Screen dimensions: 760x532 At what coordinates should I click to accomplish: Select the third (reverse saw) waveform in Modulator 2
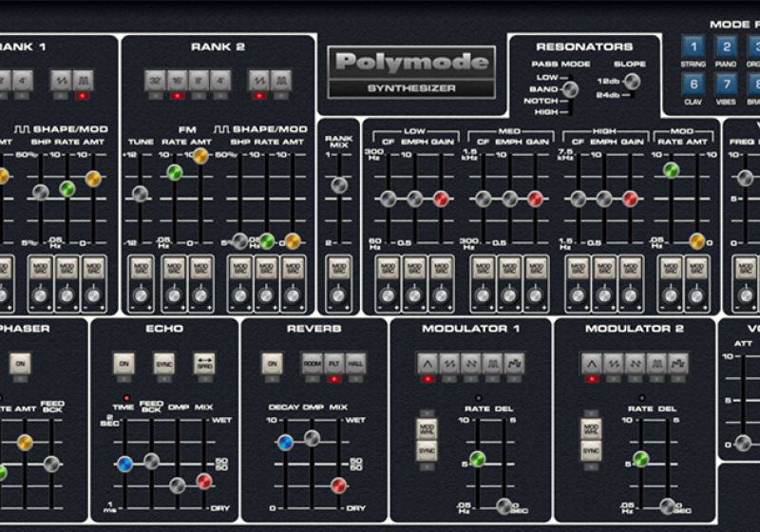pos(635,363)
